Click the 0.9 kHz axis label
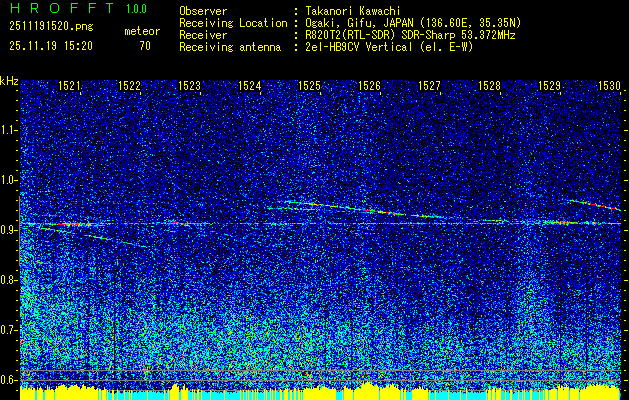Viewport: 629px width, 400px height. click(x=8, y=230)
